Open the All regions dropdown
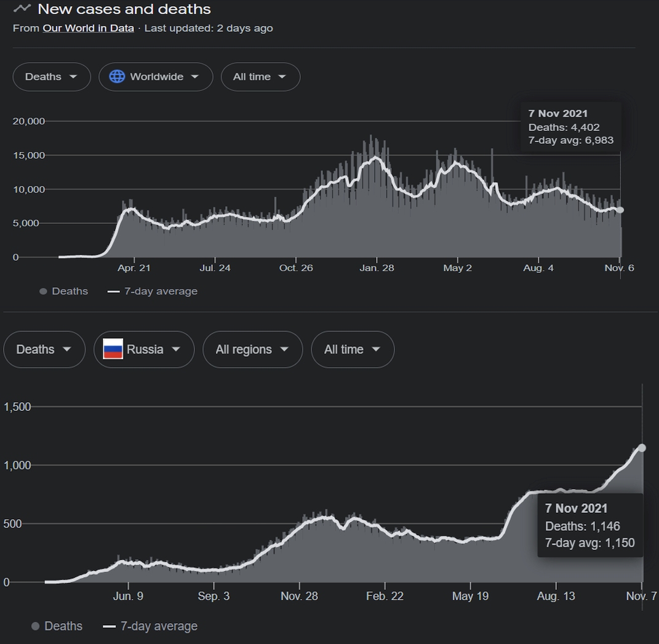The height and width of the screenshot is (644, 659). pos(253,349)
